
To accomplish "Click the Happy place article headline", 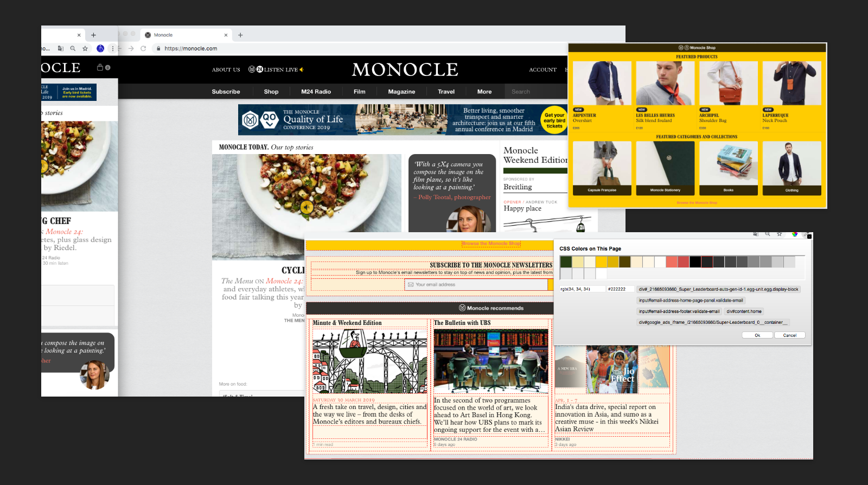I will click(x=522, y=208).
